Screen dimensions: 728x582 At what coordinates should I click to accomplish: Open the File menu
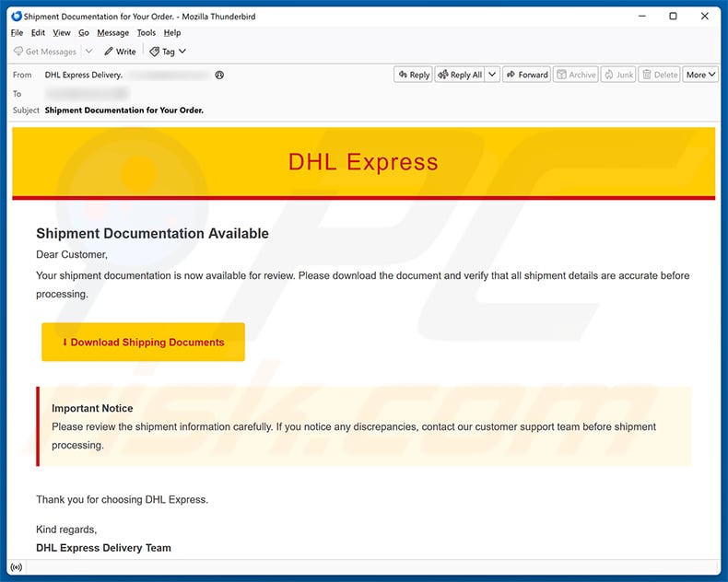(17, 33)
